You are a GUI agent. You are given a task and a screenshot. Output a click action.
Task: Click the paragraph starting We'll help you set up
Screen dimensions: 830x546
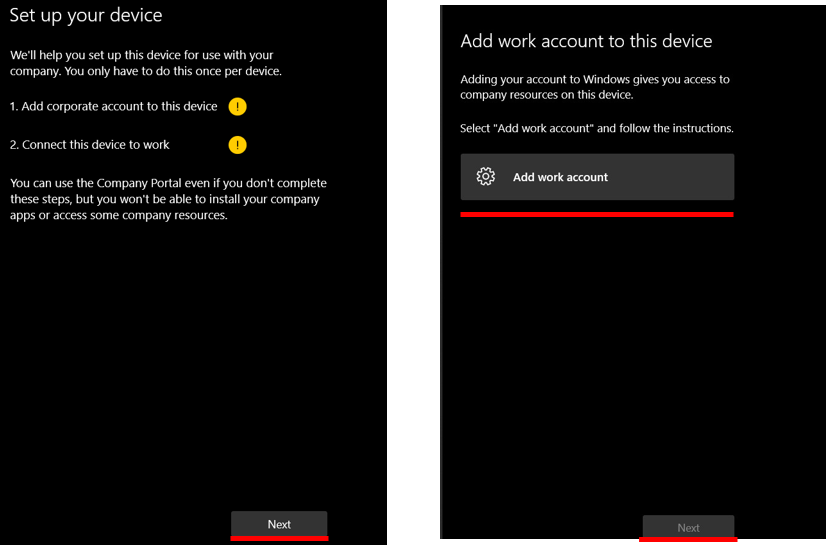pyautogui.click(x=145, y=63)
